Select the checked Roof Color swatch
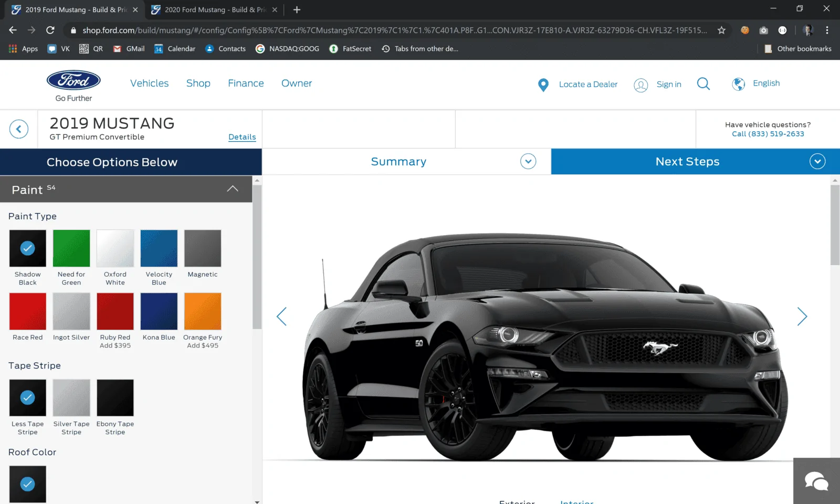The width and height of the screenshot is (840, 504). point(28,484)
